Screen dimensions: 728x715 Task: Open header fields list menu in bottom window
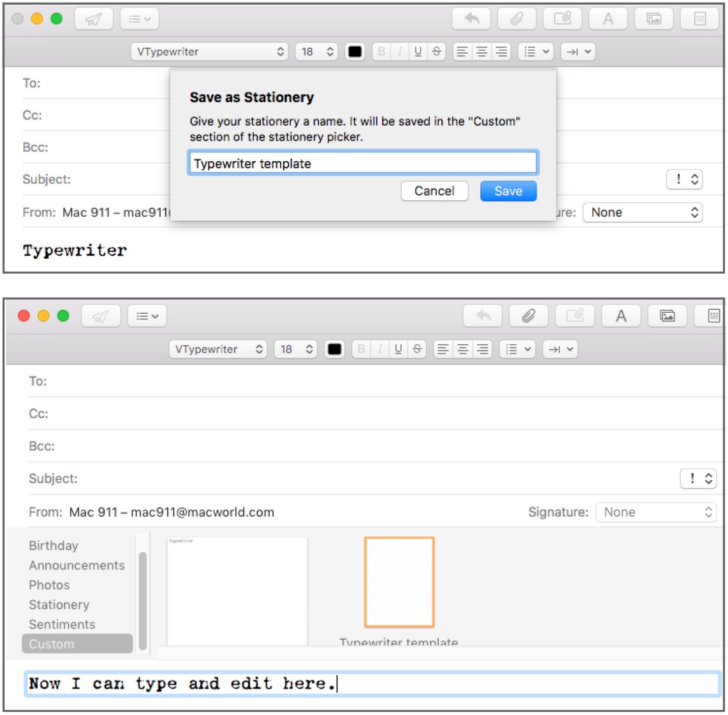click(x=147, y=316)
